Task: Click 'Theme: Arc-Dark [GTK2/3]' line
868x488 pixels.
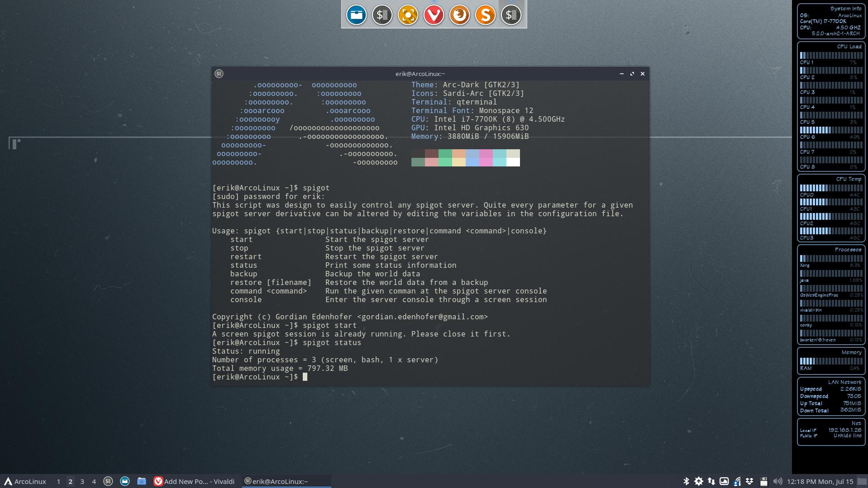Action: 465,85
